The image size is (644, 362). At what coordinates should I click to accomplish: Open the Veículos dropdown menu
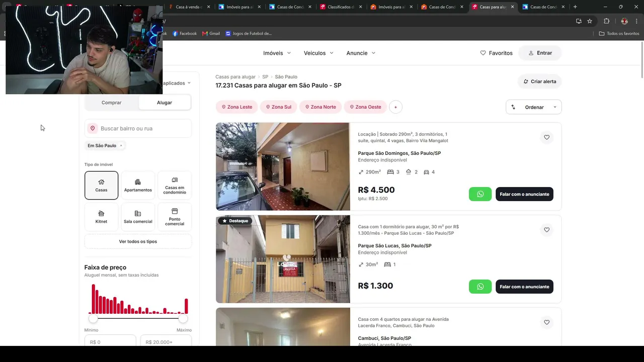coord(319,53)
